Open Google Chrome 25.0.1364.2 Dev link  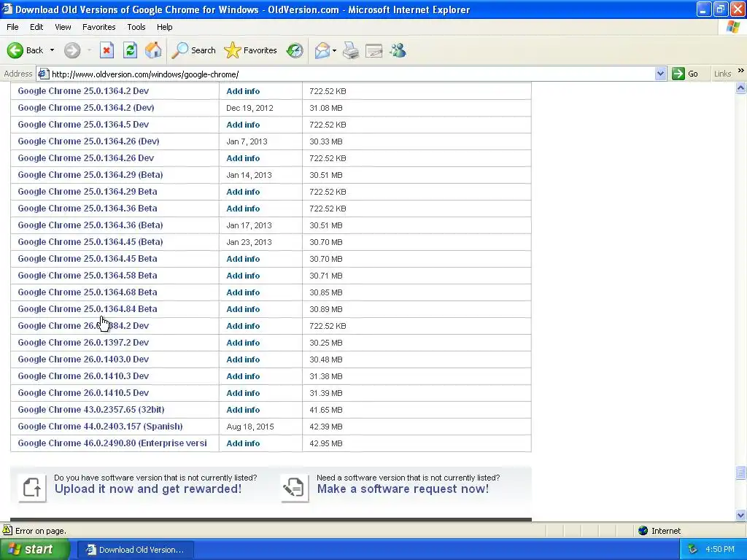point(83,91)
